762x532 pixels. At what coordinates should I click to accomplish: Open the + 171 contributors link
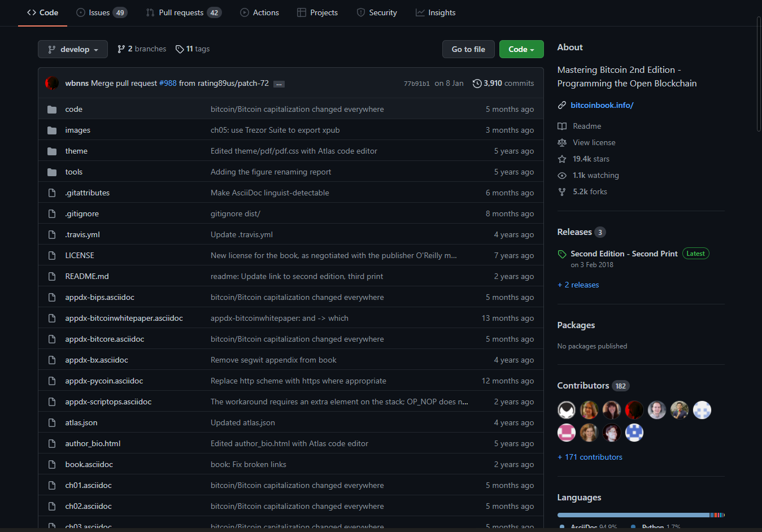click(x=590, y=457)
